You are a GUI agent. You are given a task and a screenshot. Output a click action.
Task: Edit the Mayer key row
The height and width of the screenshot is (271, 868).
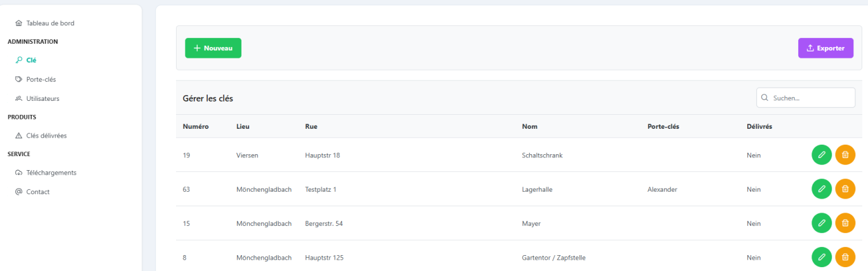821,223
